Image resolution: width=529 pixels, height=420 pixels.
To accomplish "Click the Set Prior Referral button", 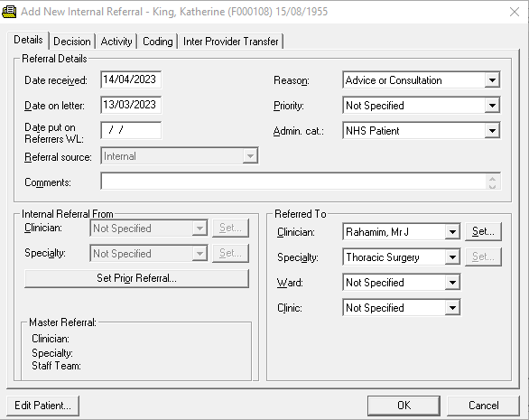I will click(x=136, y=278).
